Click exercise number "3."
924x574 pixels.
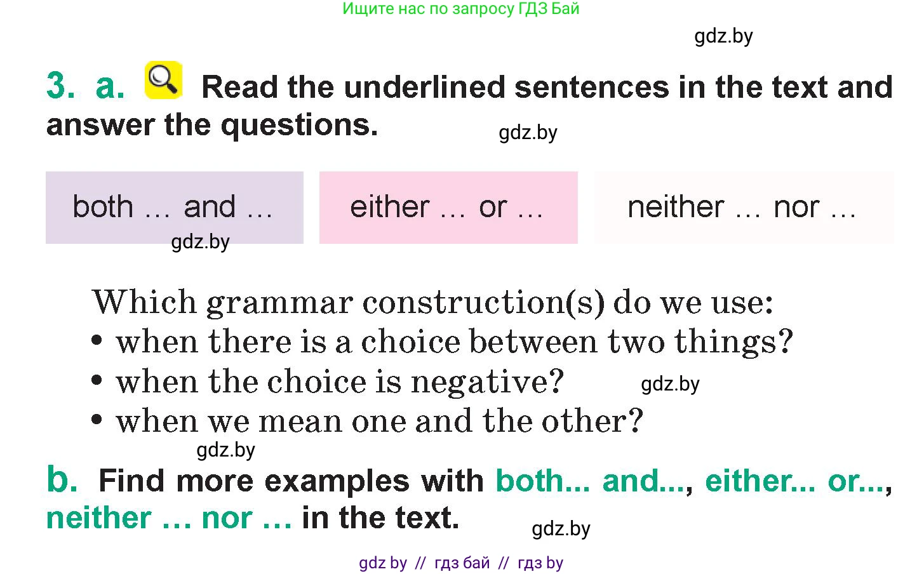60,86
